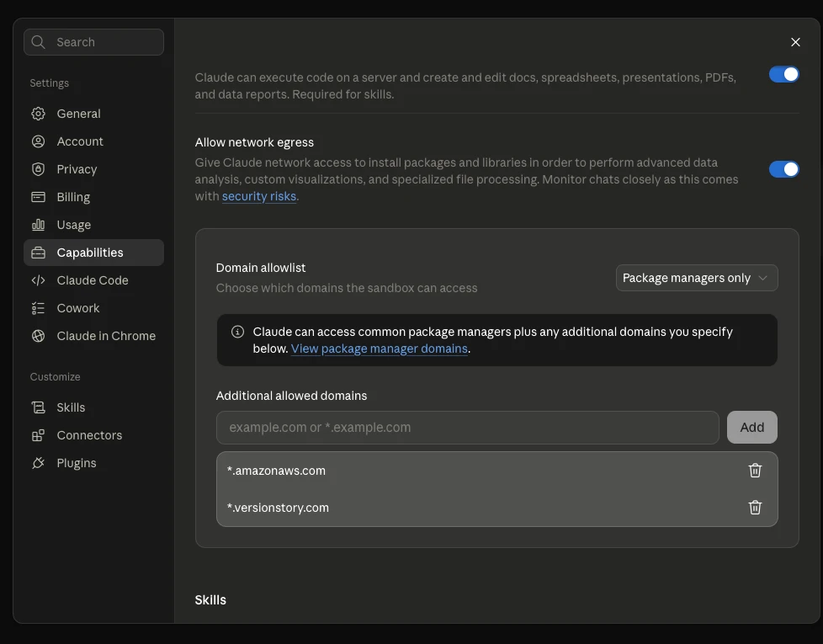Image resolution: width=823 pixels, height=644 pixels.
Task: Click the Capabilities briefcase icon
Action: (39, 253)
